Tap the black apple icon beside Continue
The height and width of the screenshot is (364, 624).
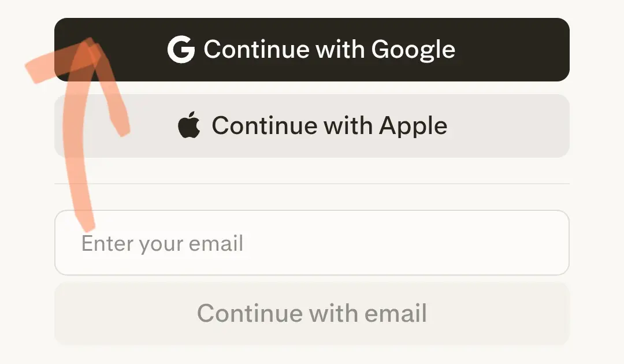tap(189, 125)
